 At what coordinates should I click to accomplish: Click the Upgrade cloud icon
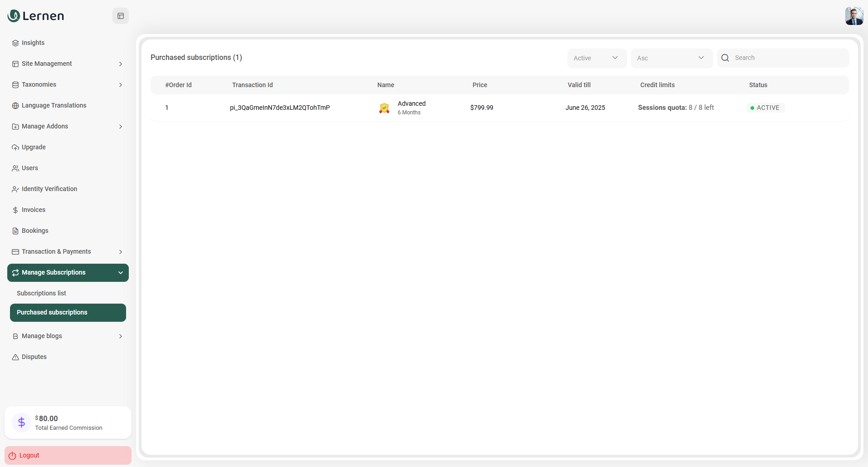pos(15,147)
